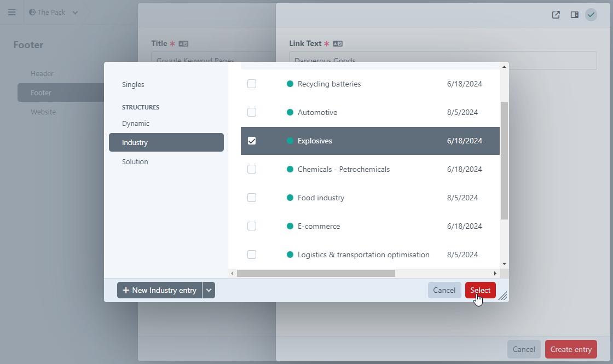The width and height of the screenshot is (613, 364).
Task: Click the circular checkmark status icon
Action: (x=591, y=15)
